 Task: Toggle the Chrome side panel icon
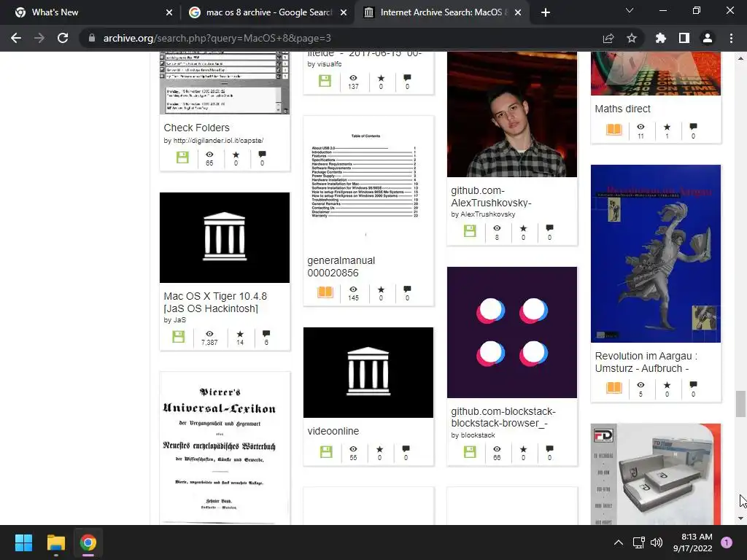point(684,38)
